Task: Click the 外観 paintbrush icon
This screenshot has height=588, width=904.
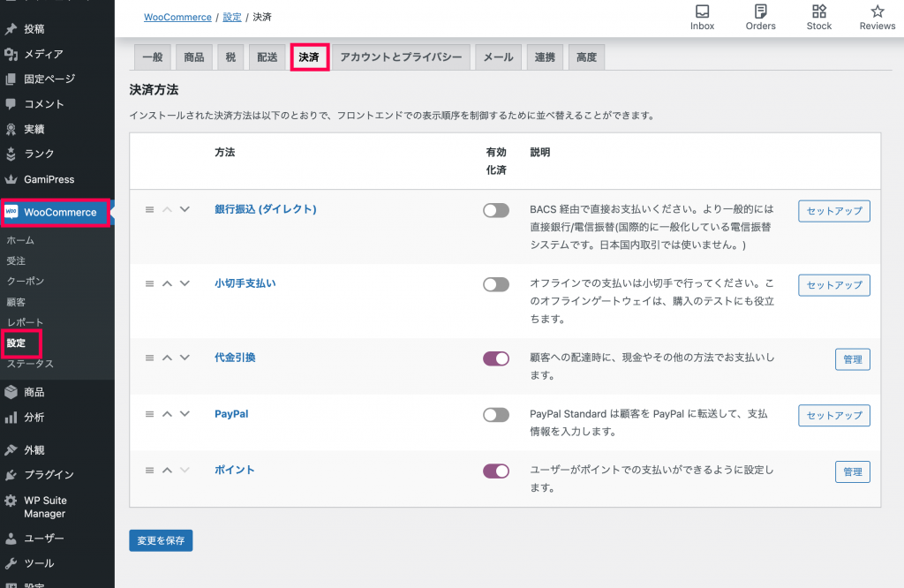Action: click(11, 449)
